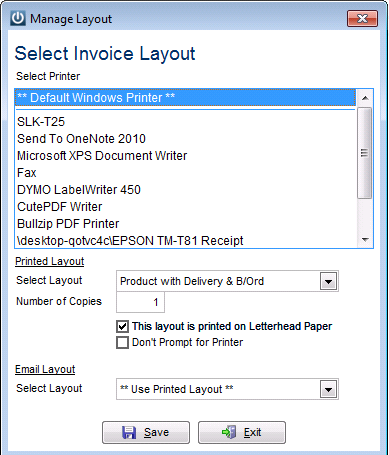Click the printer list scroll down arrow
The height and width of the screenshot is (455, 389).
pyautogui.click(x=365, y=240)
